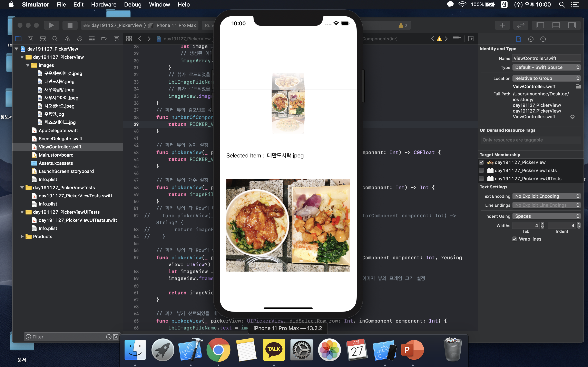Open the Find navigator magnifier icon
The width and height of the screenshot is (588, 367).
click(55, 39)
